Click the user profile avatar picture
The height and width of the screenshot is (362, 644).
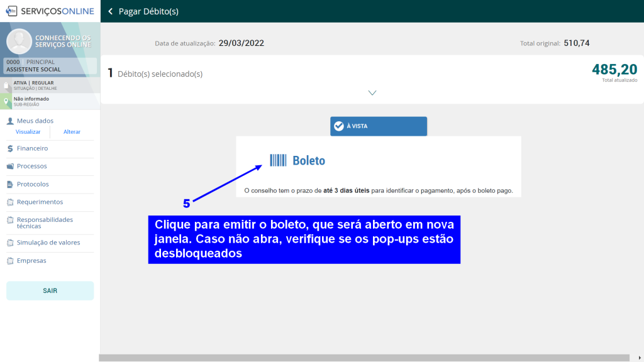click(x=19, y=41)
